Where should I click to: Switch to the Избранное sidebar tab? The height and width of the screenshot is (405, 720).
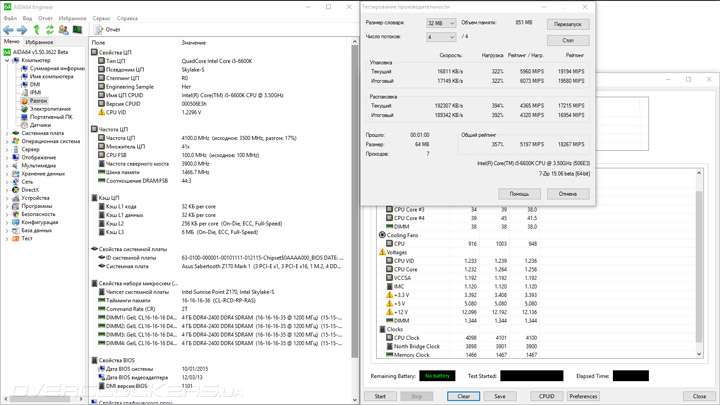tap(39, 42)
